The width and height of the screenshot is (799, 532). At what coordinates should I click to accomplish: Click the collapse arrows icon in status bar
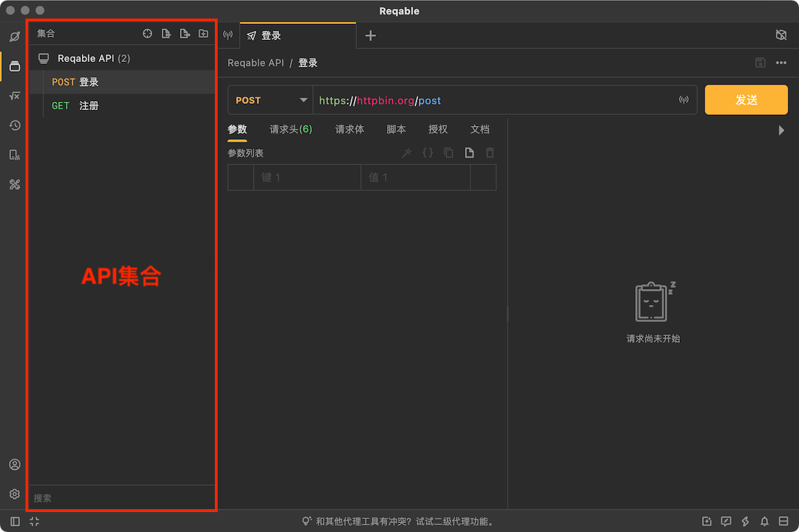(34, 521)
